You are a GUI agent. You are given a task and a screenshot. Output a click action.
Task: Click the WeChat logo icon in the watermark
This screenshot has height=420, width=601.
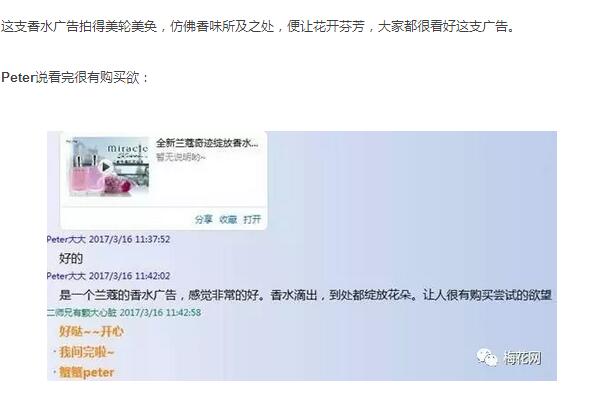pyautogui.click(x=487, y=358)
